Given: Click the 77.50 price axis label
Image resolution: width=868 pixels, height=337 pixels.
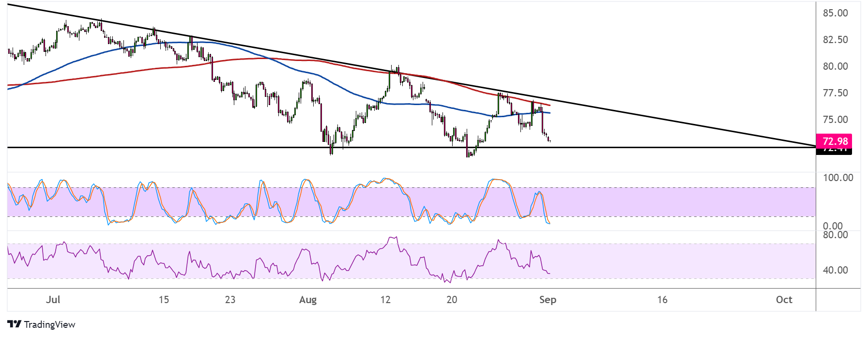Looking at the screenshot, I should (836, 93).
